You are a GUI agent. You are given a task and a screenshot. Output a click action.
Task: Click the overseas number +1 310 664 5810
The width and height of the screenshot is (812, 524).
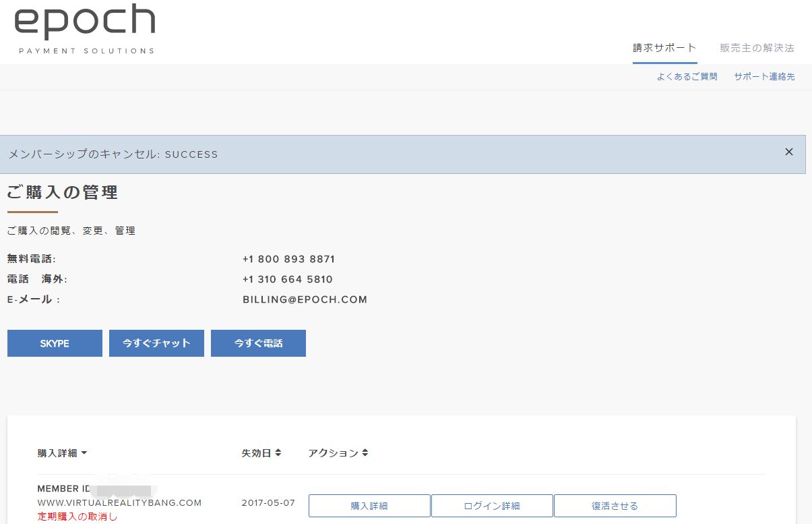[x=288, y=279]
